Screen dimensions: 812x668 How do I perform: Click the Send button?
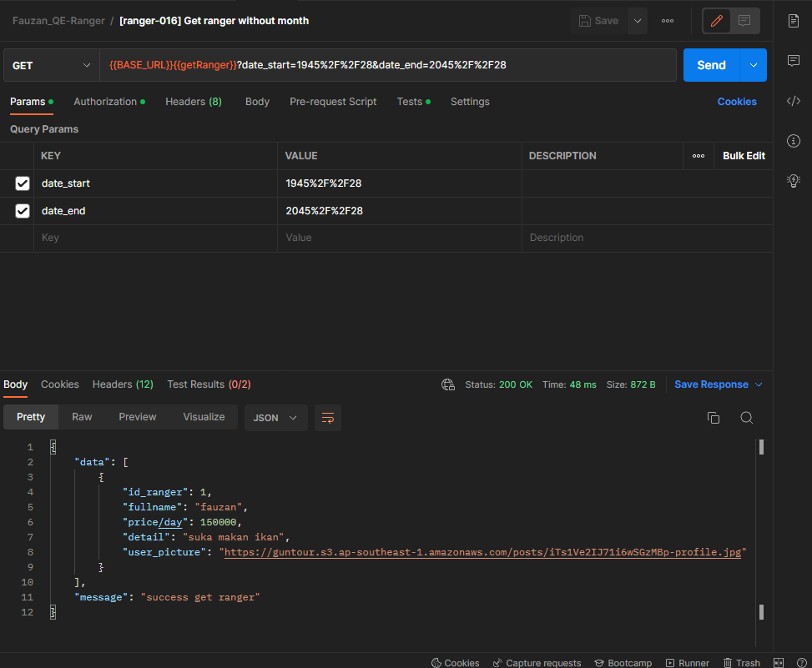711,64
